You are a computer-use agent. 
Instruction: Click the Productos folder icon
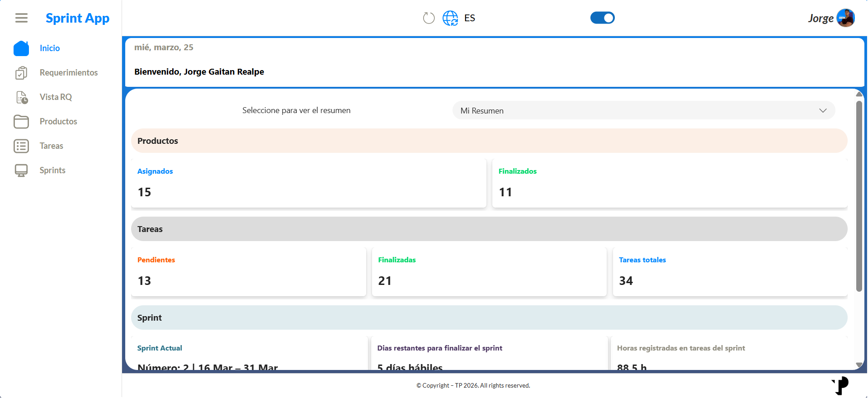[21, 121]
